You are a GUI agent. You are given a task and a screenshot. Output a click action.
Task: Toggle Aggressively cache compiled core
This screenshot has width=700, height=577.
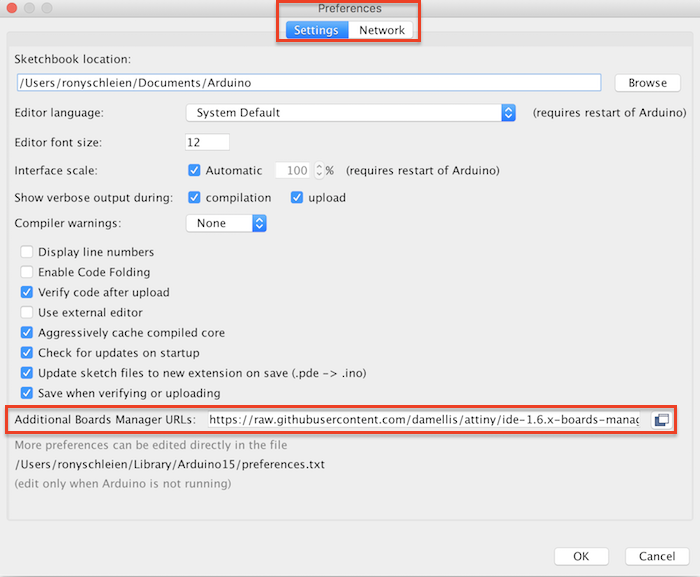pyautogui.click(x=27, y=333)
